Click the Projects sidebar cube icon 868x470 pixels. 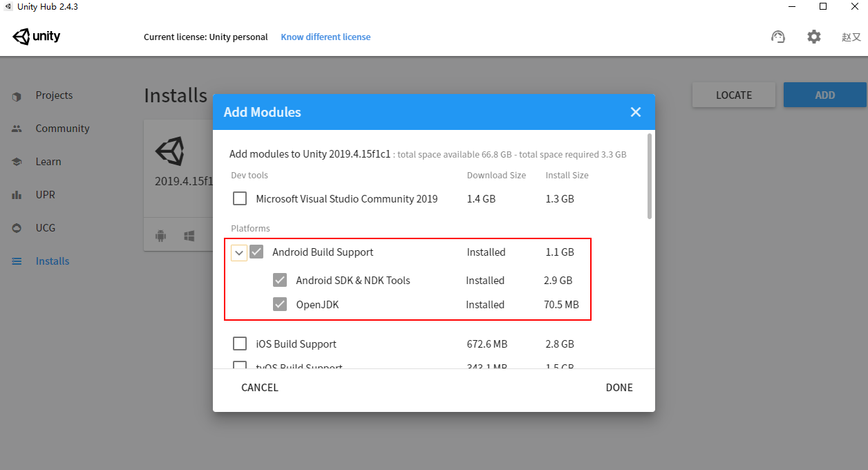(17, 96)
